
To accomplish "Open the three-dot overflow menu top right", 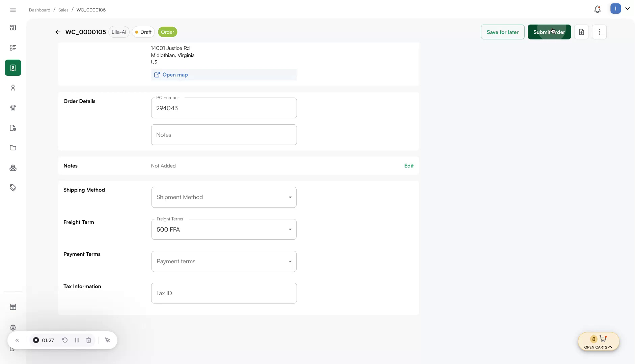I will 599,32.
